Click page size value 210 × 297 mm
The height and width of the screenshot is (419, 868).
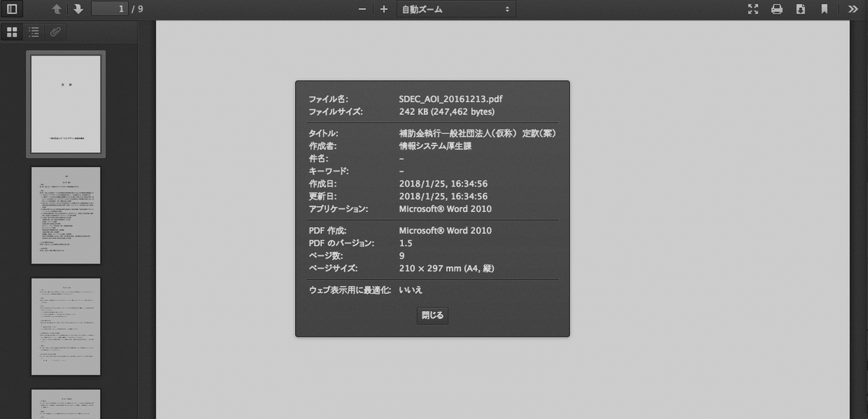tap(447, 268)
